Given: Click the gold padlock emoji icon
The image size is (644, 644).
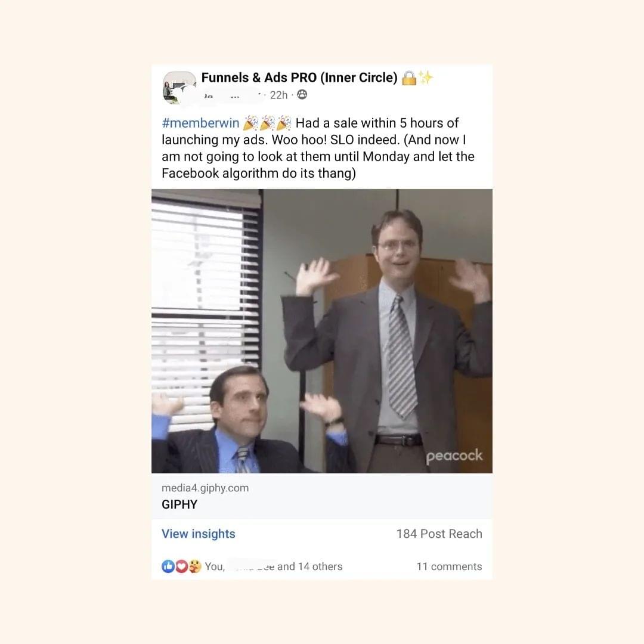Looking at the screenshot, I should (x=409, y=78).
